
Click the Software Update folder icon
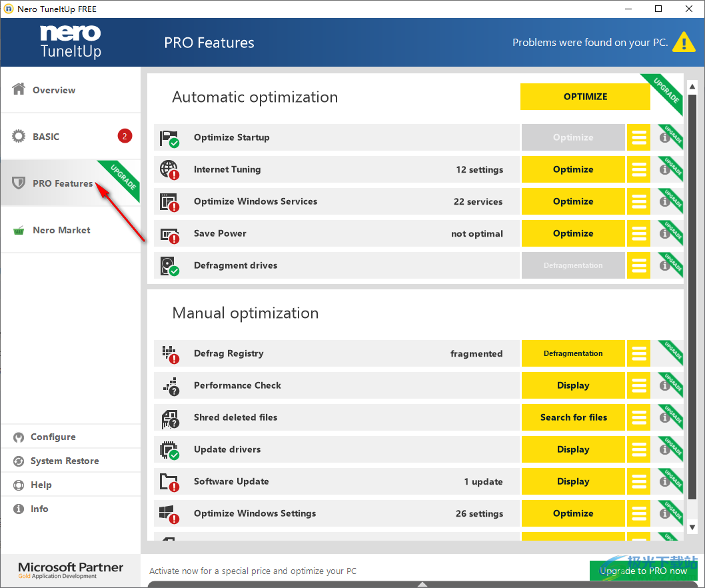coord(169,482)
